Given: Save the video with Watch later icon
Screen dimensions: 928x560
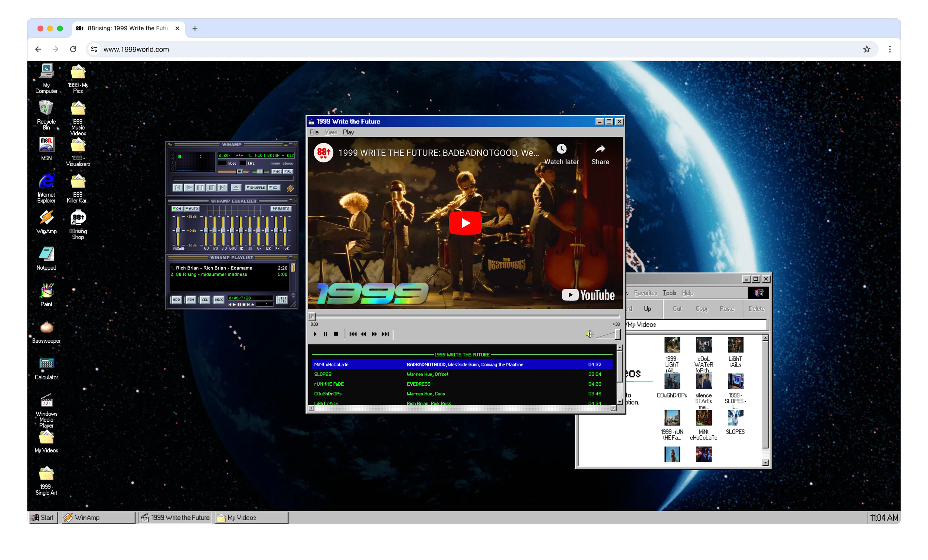Looking at the screenshot, I should click(562, 149).
